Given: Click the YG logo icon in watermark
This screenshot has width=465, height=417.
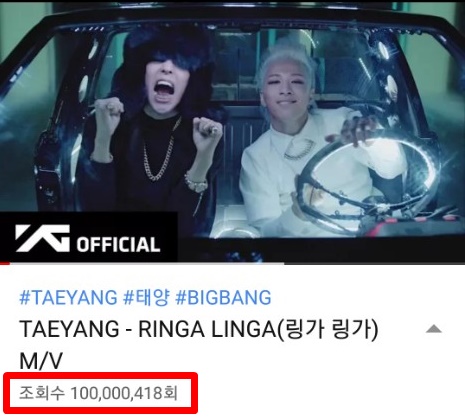Looking at the screenshot, I should 42,238.
